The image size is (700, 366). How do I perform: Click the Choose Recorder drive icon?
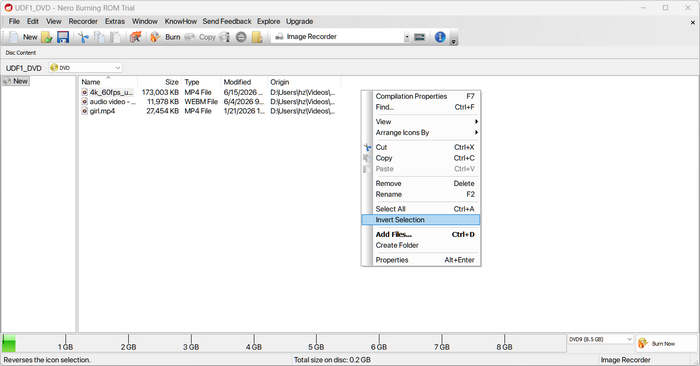click(x=419, y=37)
